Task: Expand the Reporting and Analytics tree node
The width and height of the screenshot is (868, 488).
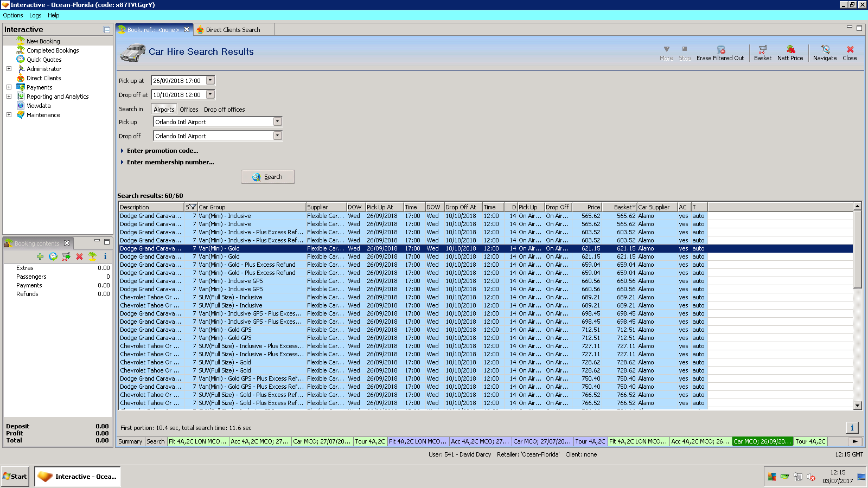Action: [x=9, y=97]
